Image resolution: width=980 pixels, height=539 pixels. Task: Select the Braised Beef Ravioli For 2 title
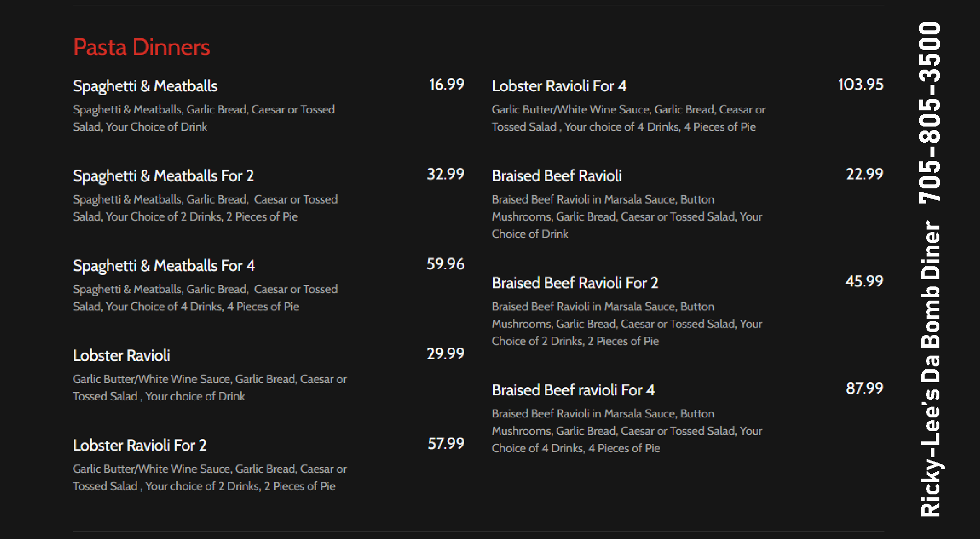[x=575, y=283]
